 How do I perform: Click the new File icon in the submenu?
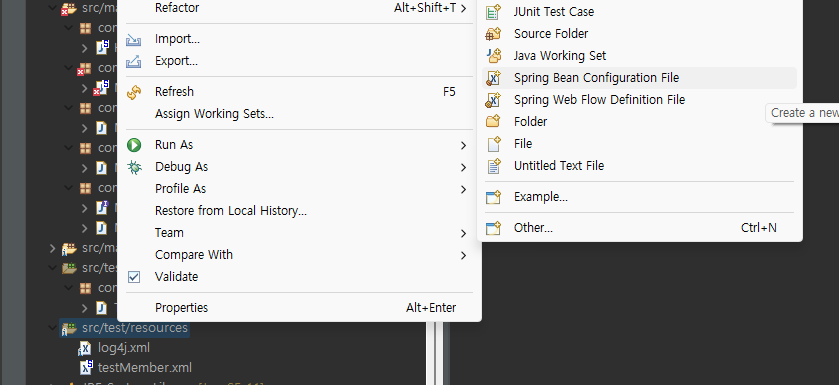pos(493,144)
